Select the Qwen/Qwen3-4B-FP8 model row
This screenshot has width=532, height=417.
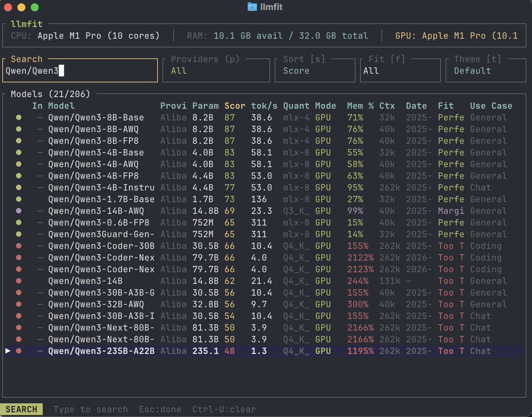pyautogui.click(x=263, y=176)
